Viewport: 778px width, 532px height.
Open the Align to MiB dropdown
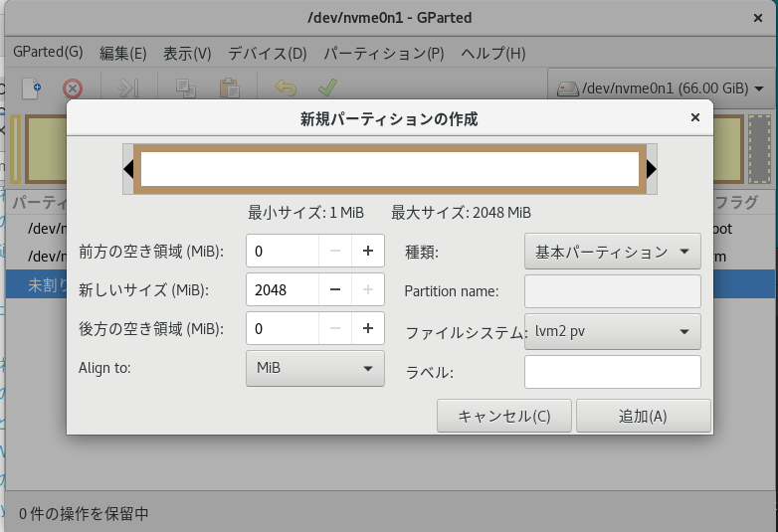click(314, 368)
